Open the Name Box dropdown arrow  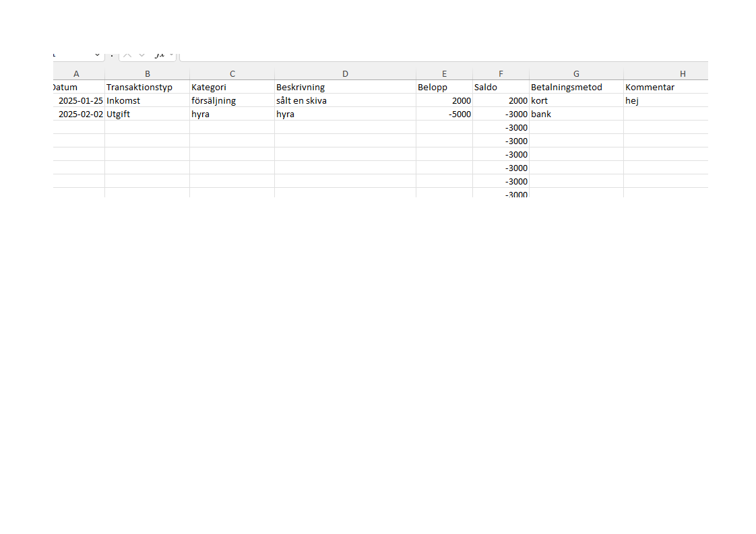click(x=96, y=55)
